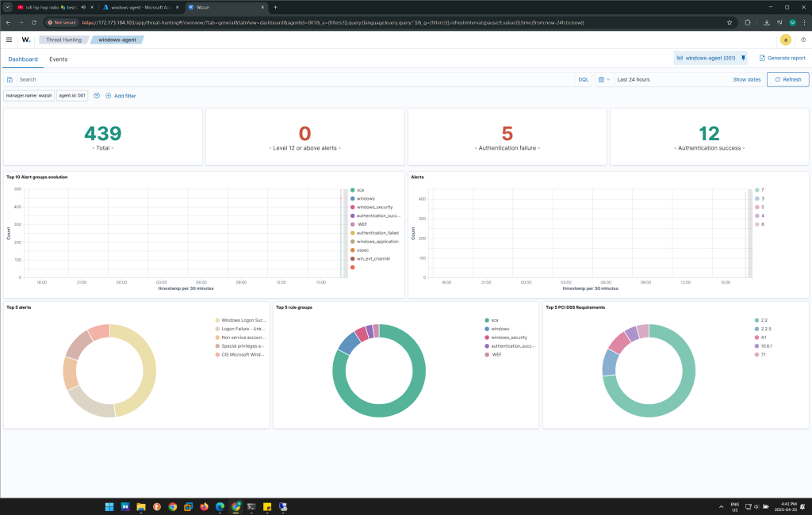Open the Chrome three-dot menu
Image resolution: width=812 pixels, height=515 pixels.
click(804, 23)
